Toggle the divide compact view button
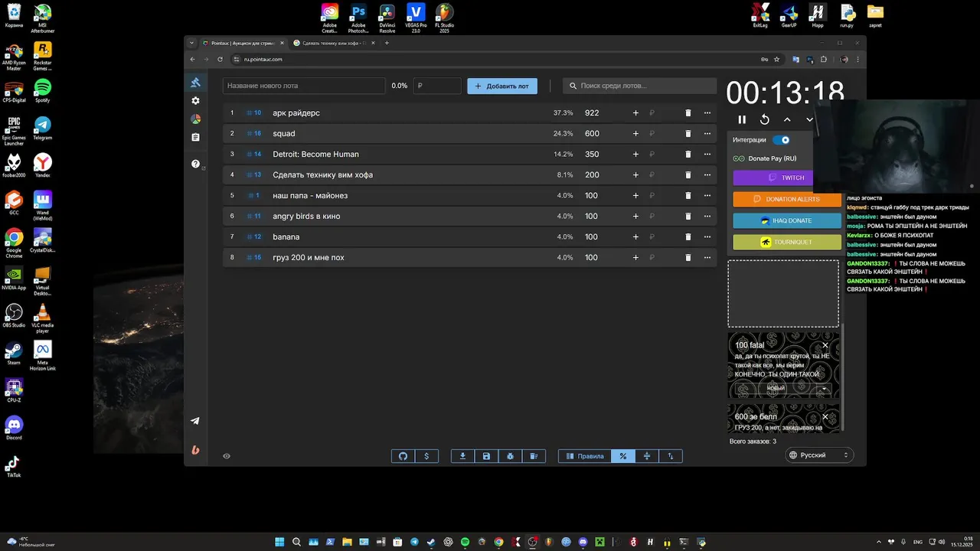Viewport: 980px width, 551px height. [647, 456]
